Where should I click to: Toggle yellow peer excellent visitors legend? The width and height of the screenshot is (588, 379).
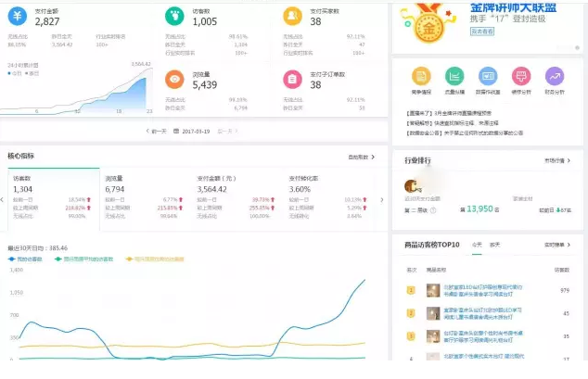(159, 259)
